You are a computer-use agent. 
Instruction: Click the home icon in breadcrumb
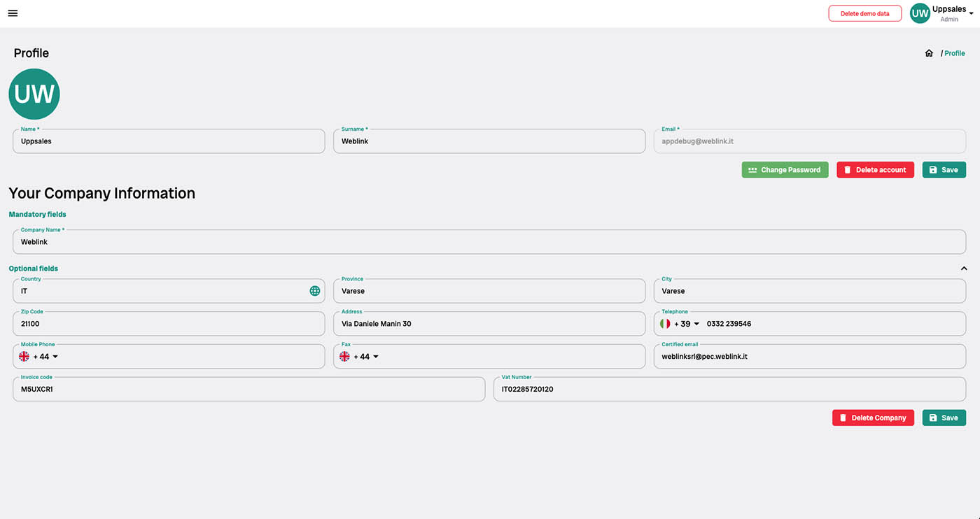929,53
